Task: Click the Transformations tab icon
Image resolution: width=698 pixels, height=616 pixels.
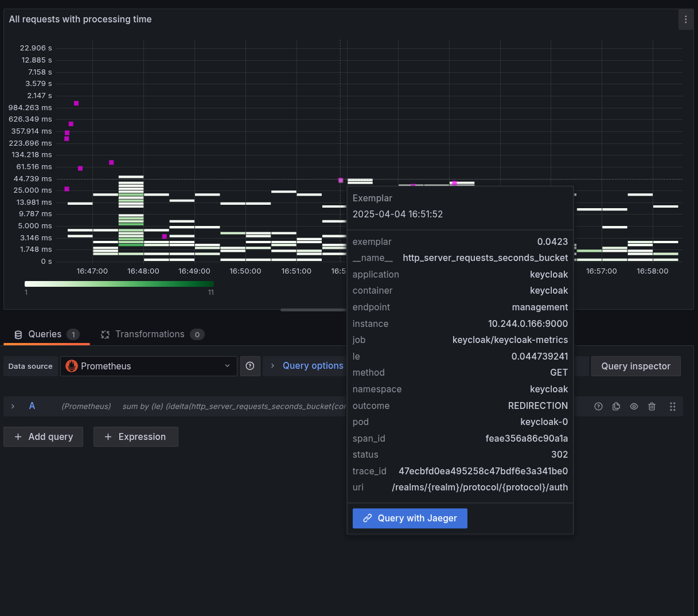Action: tap(105, 334)
